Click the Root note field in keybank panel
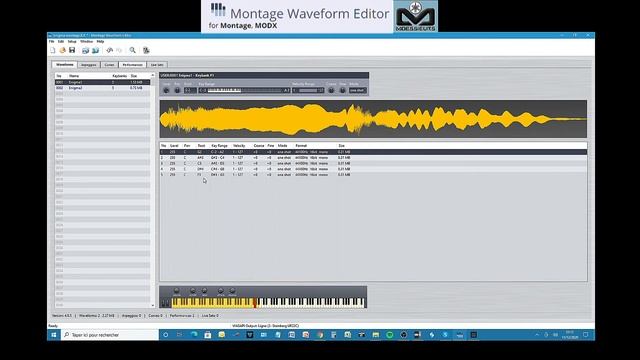This screenshot has height=360, width=640. (190, 90)
